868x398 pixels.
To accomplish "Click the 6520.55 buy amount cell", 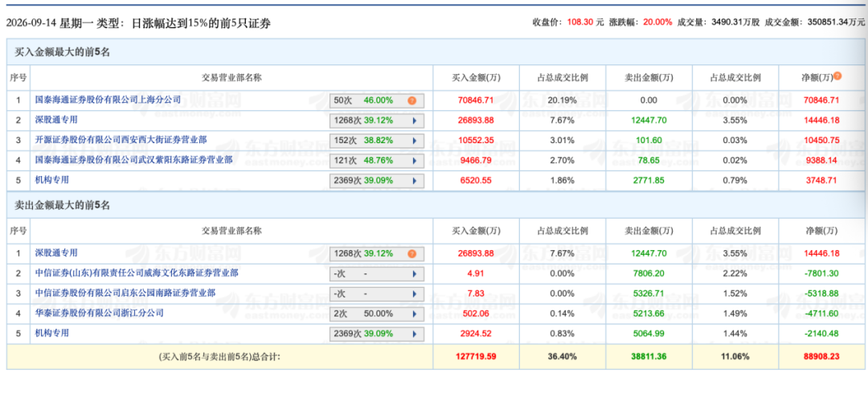I will pos(476,180).
